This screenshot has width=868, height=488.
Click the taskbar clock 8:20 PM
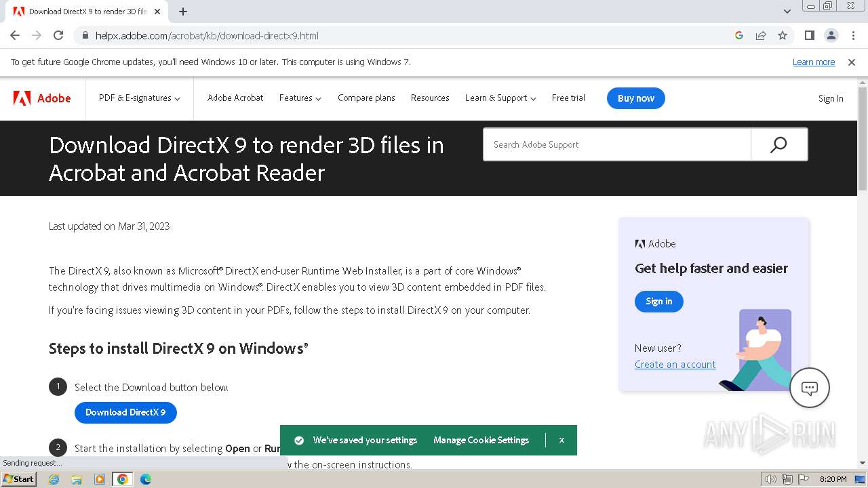point(833,479)
